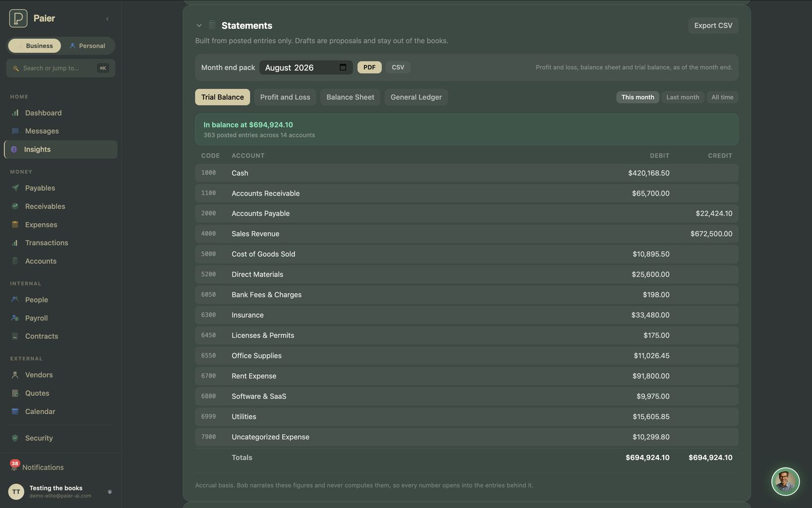Open the Payroll page
This screenshot has height=508, width=812.
point(61,318)
